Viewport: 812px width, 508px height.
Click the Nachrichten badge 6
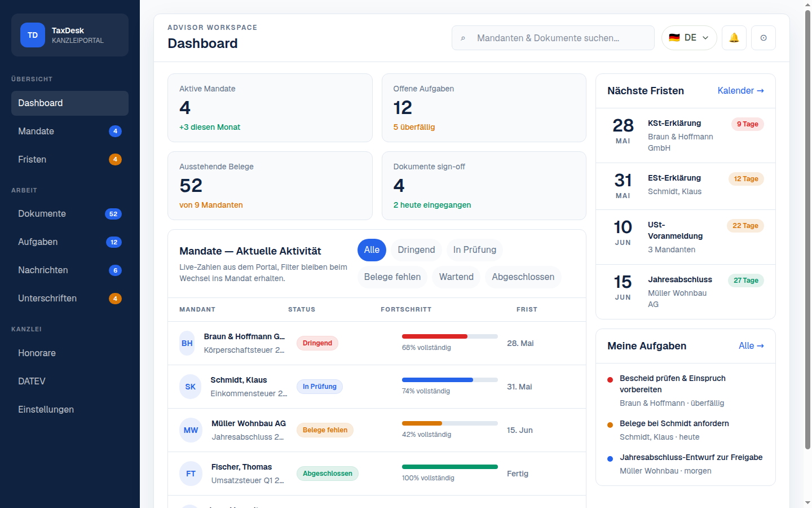[115, 270]
